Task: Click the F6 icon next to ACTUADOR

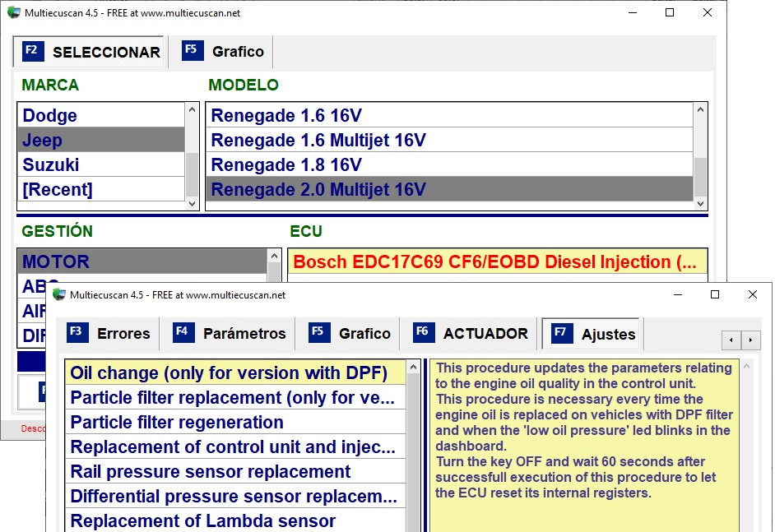Action: [424, 332]
